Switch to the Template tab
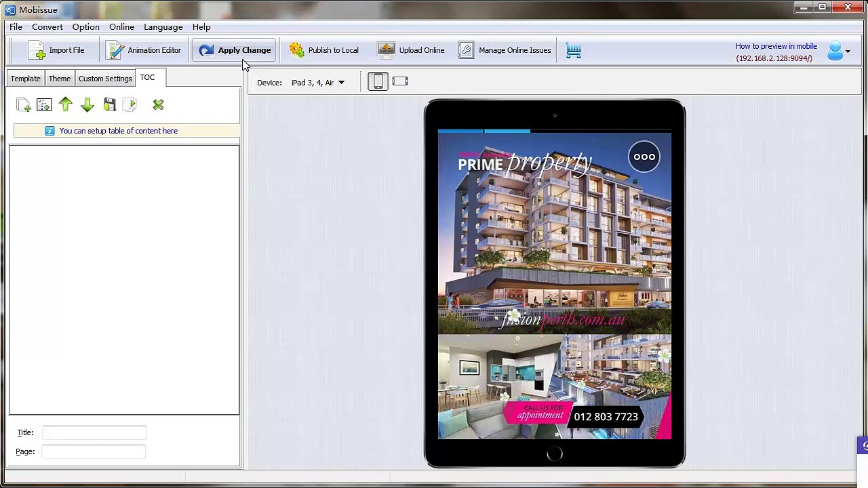 tap(26, 79)
